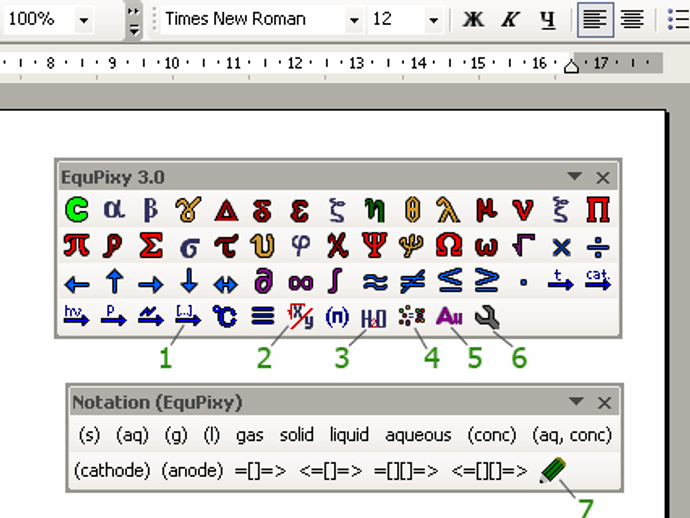690x518 pixels.
Task: Insert the (cathode) notation
Action: coord(112,470)
